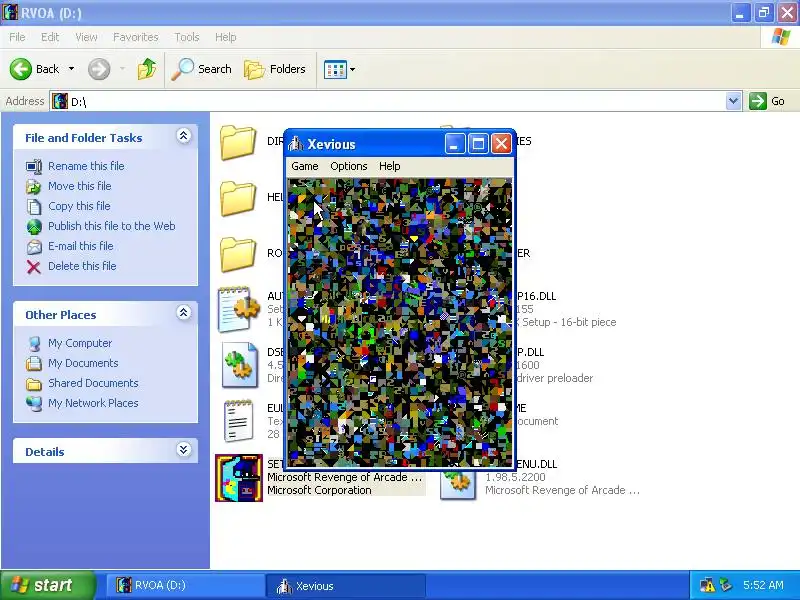Select the HEL folder icon
Viewport: 800px width, 600px height.
pyautogui.click(x=238, y=198)
